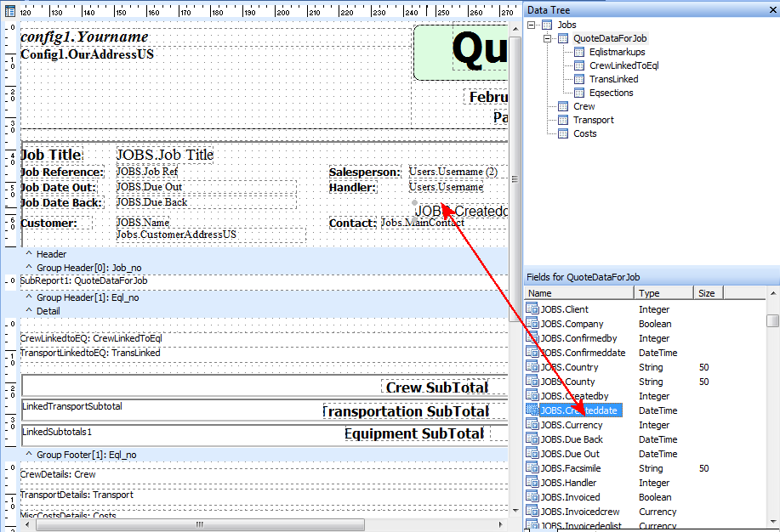
Task: Click the Crew table icon in Data Tree
Action: 563,106
